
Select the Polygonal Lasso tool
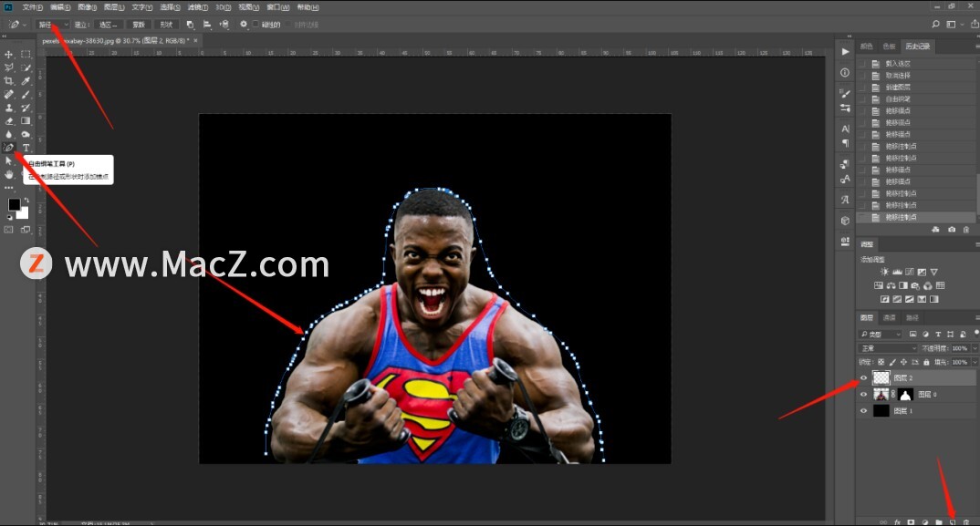(x=9, y=67)
